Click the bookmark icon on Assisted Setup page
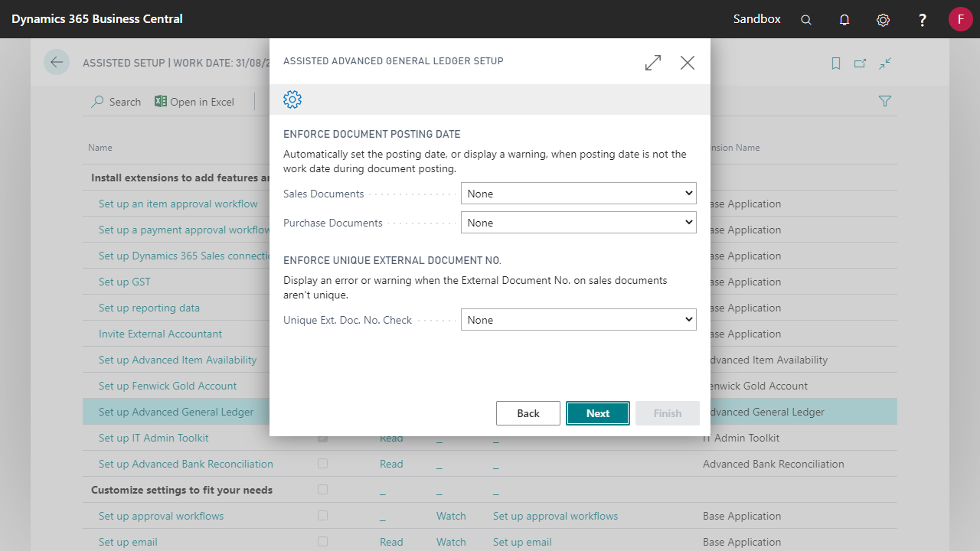Screen dimensions: 980x551 [836, 64]
